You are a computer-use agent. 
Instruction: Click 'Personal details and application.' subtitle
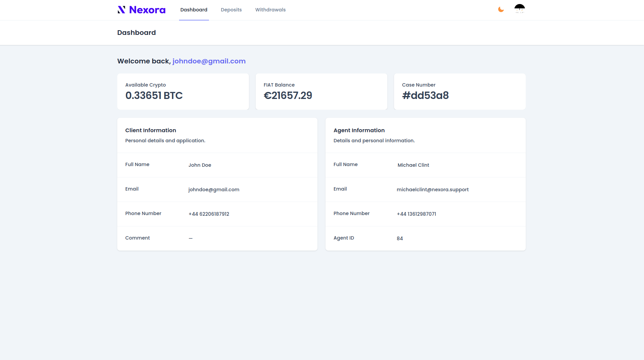165,141
